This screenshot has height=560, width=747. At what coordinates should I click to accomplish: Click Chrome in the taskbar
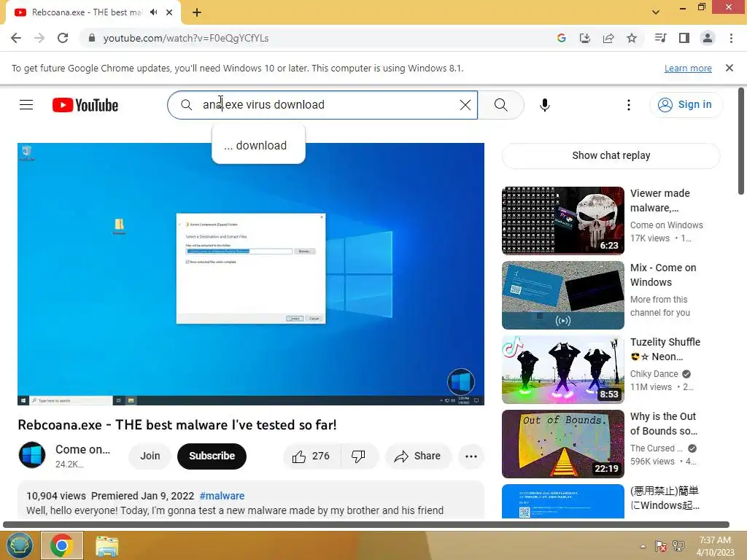(62, 545)
